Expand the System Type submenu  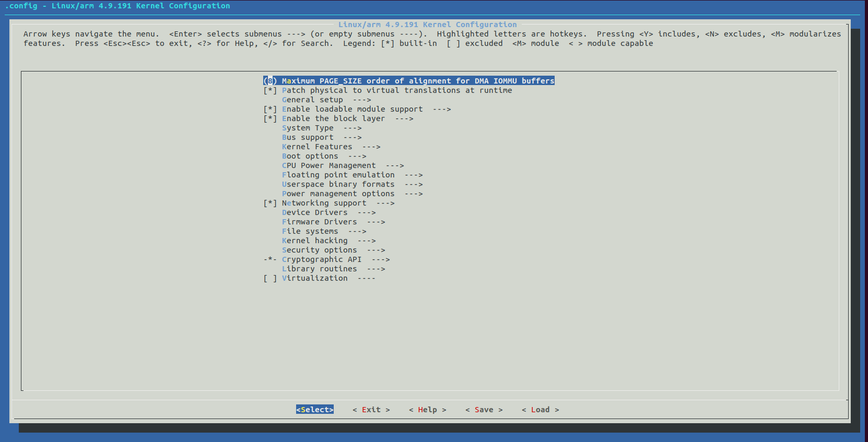pyautogui.click(x=308, y=128)
